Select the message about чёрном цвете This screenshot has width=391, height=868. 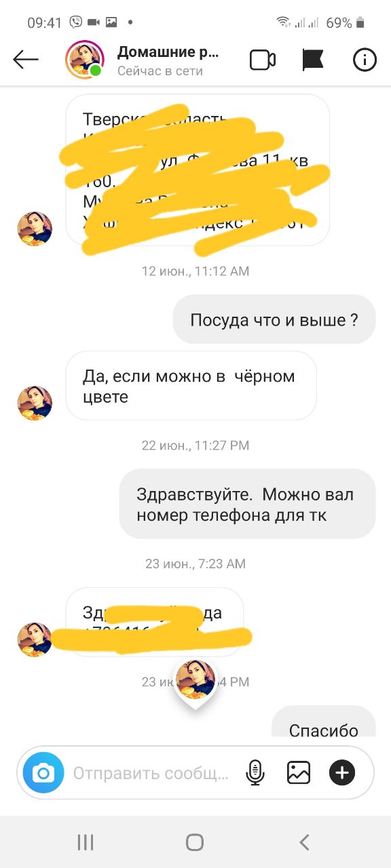[191, 386]
